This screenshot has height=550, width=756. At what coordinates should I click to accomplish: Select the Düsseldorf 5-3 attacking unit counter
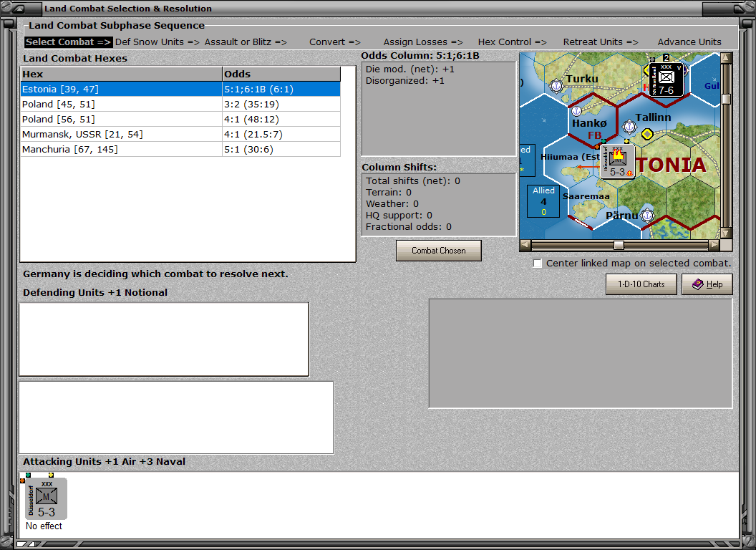46,498
